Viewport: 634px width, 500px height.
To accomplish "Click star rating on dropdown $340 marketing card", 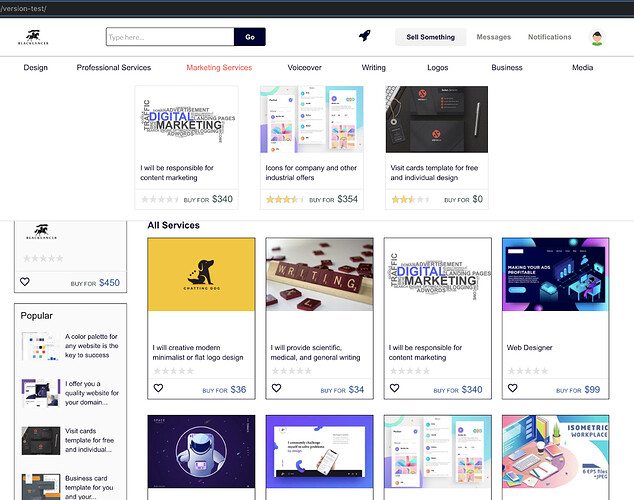I will 160,199.
